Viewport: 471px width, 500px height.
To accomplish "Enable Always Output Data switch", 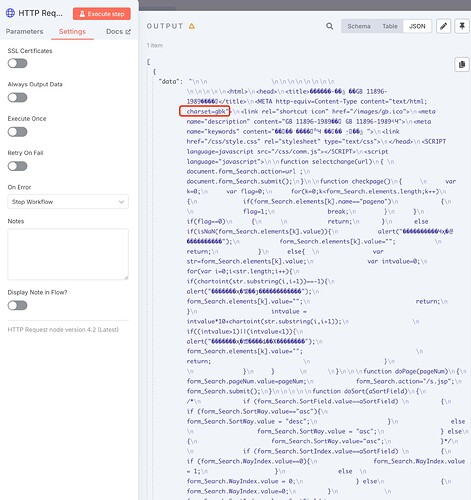I will click(x=17, y=98).
